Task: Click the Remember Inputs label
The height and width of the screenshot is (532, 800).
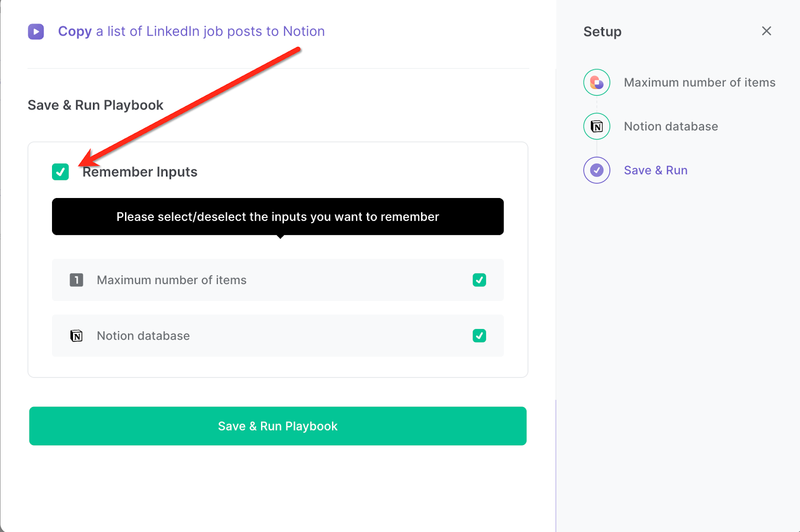Action: (140, 172)
